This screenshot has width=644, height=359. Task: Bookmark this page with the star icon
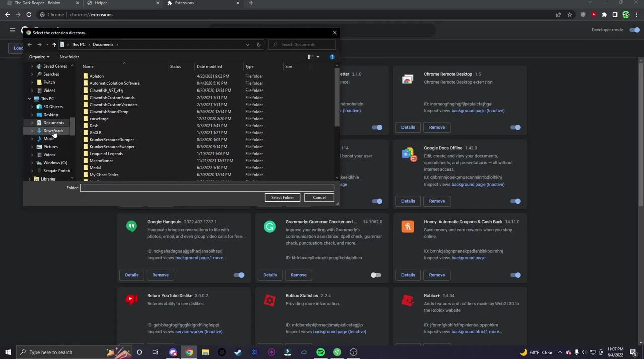click(x=570, y=15)
